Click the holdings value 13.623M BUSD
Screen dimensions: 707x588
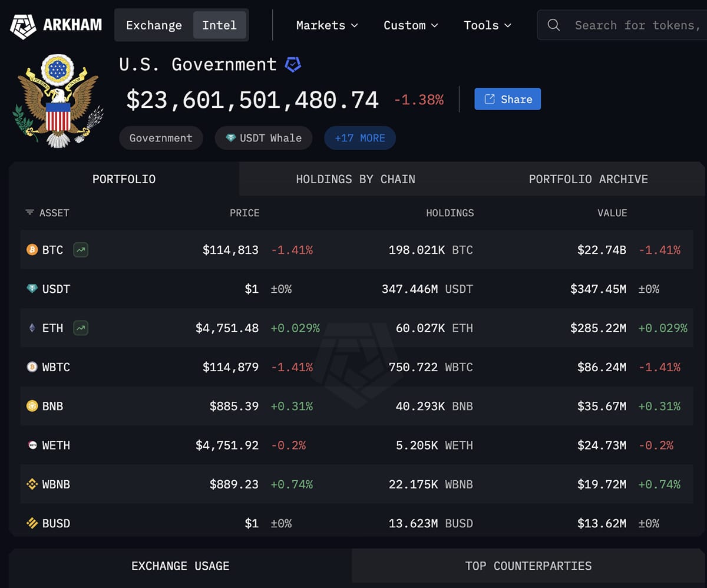point(431,523)
